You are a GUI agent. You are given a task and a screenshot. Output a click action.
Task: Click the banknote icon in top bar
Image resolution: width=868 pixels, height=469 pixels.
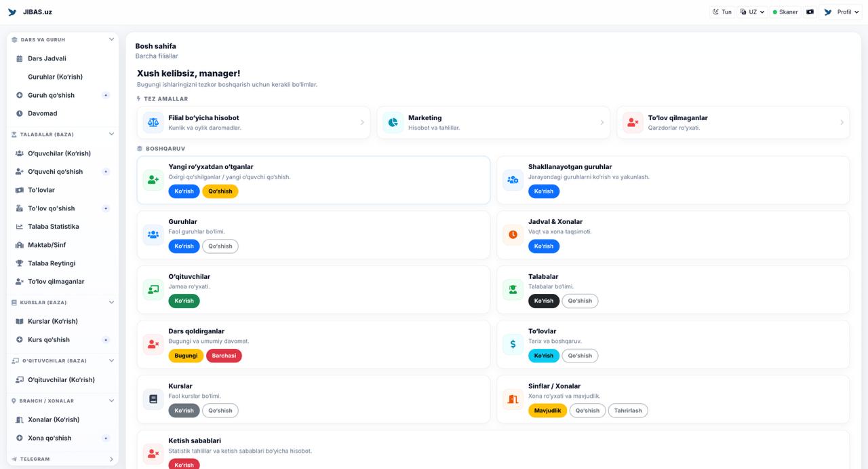[810, 12]
